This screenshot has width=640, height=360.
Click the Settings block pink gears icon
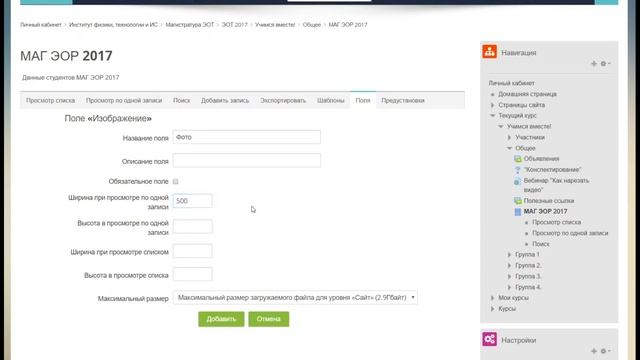(x=489, y=339)
